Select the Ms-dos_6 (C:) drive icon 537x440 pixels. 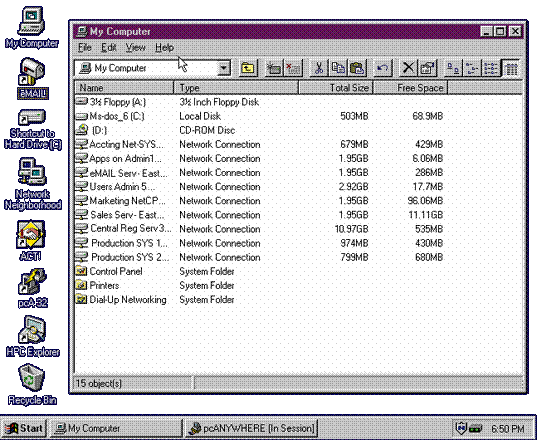[82, 116]
